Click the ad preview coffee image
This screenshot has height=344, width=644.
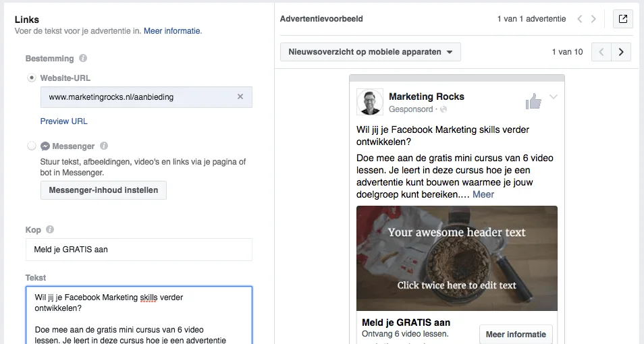[456, 258]
